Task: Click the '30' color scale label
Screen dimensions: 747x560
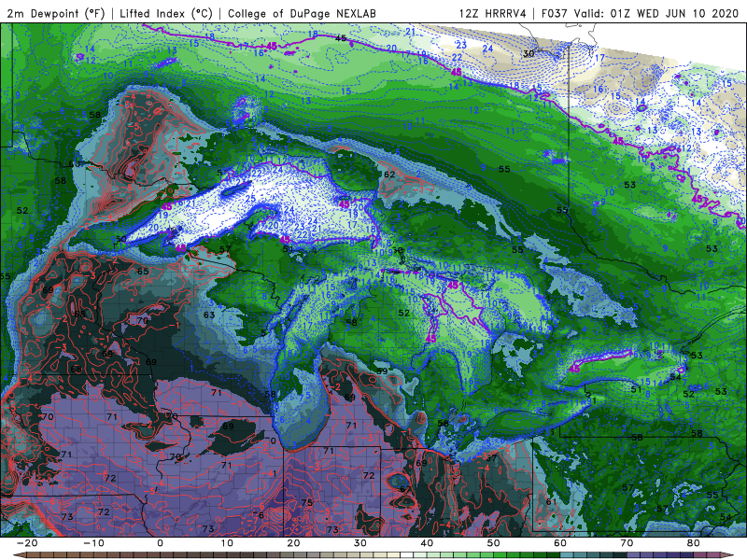Action: [x=360, y=543]
